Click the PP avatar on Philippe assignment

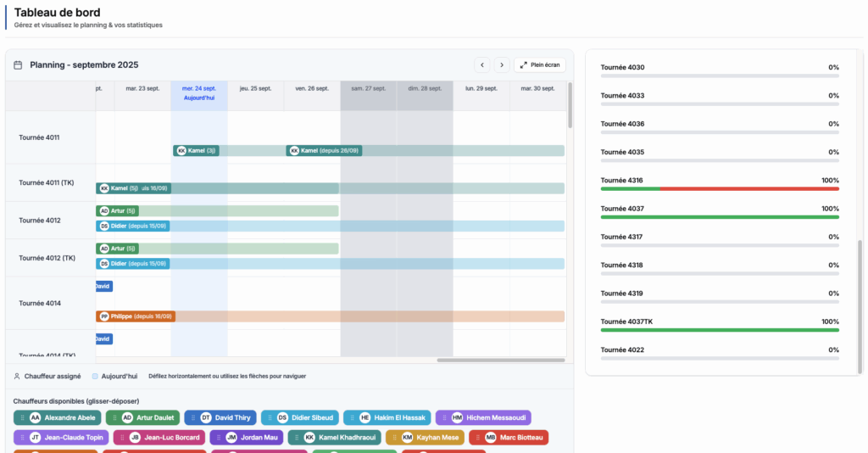pos(104,316)
